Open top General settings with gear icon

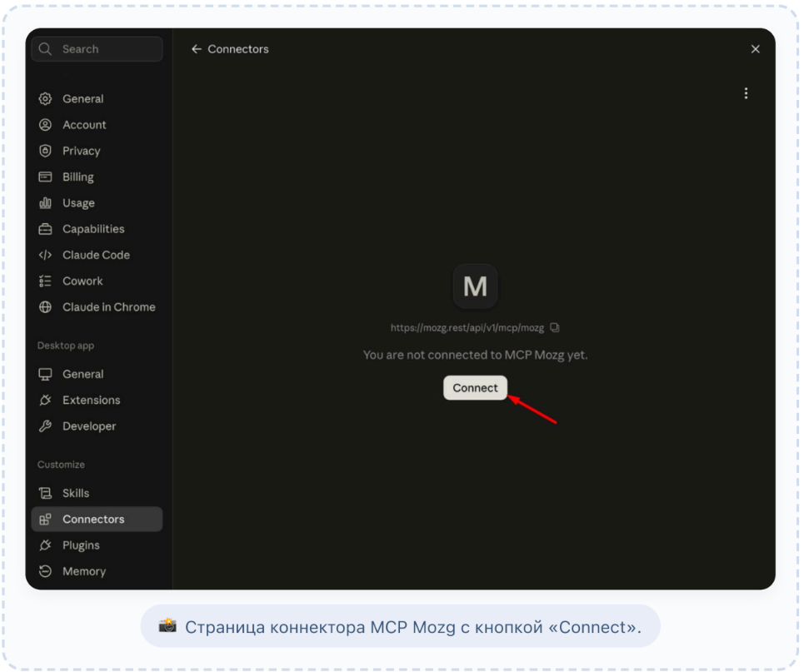pyautogui.click(x=97, y=99)
